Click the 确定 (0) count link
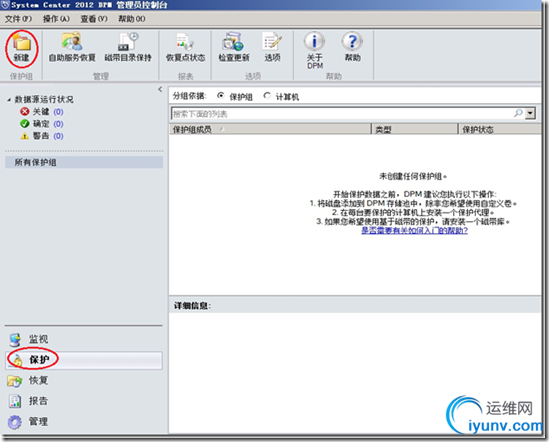The image size is (549, 442). click(58, 124)
